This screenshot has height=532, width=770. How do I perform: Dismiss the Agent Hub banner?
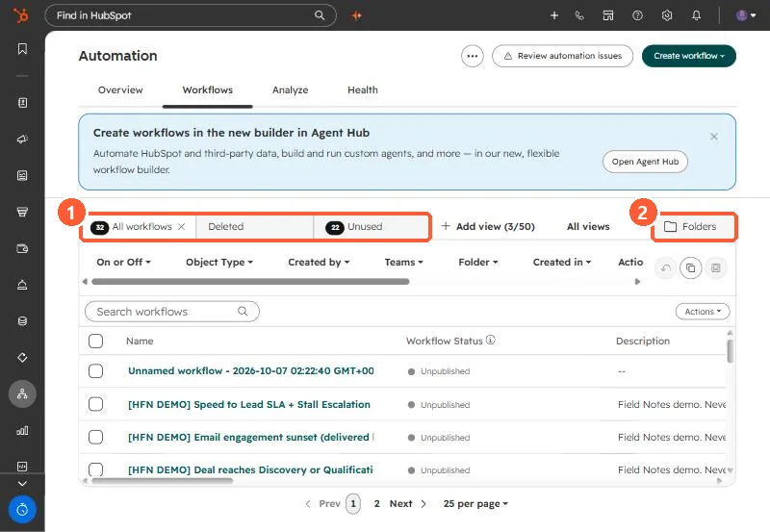point(714,137)
